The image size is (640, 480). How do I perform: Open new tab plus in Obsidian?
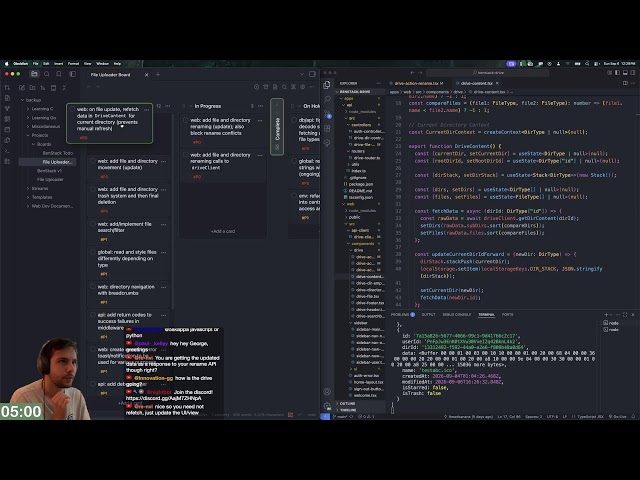pos(158,74)
